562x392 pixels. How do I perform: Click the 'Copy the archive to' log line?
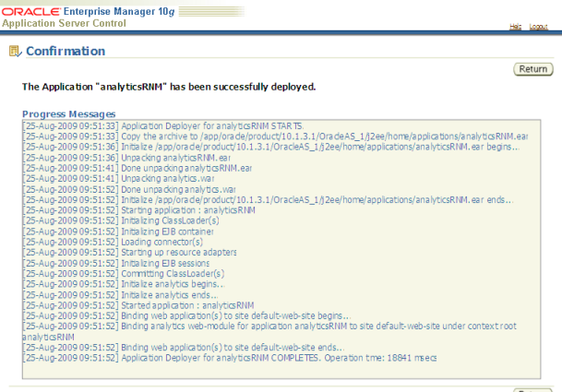coord(276,137)
